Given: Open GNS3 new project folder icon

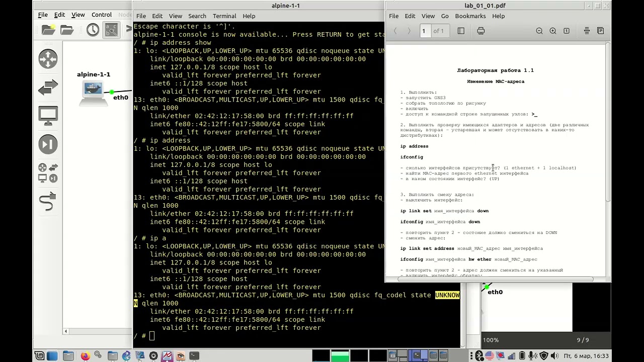Looking at the screenshot, I should coord(48,30).
